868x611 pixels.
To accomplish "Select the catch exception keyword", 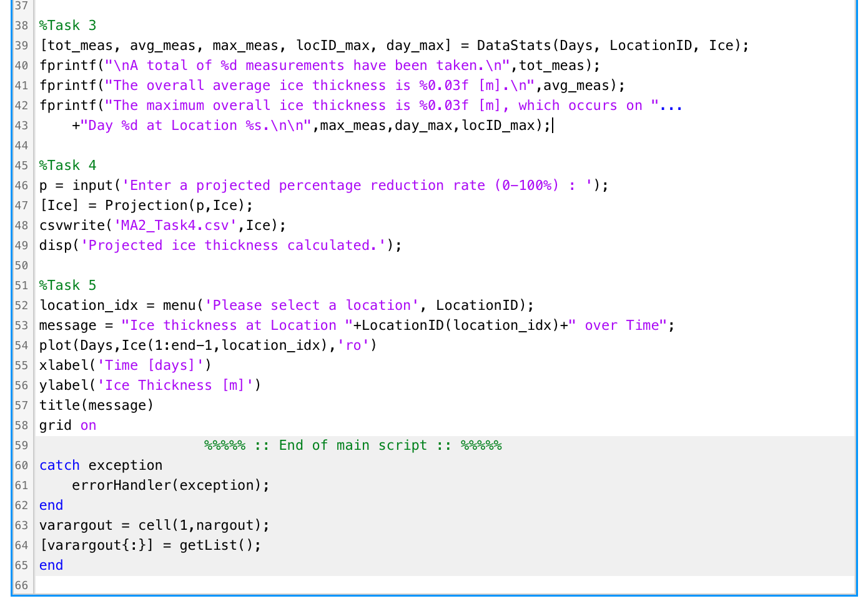I will [x=59, y=465].
